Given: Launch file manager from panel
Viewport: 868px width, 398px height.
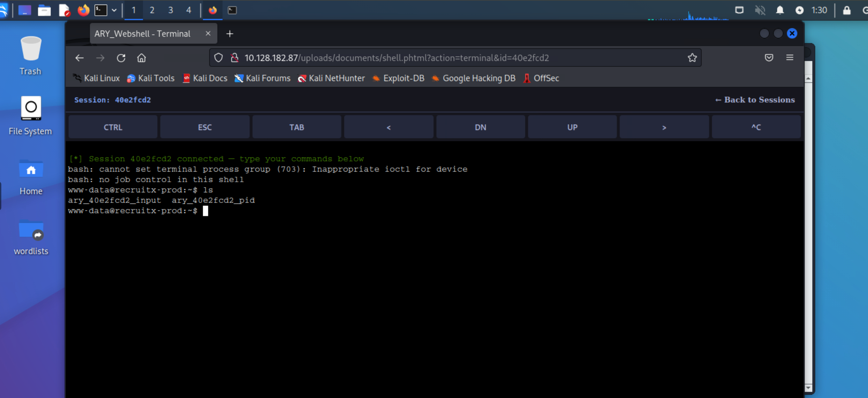Looking at the screenshot, I should point(44,10).
